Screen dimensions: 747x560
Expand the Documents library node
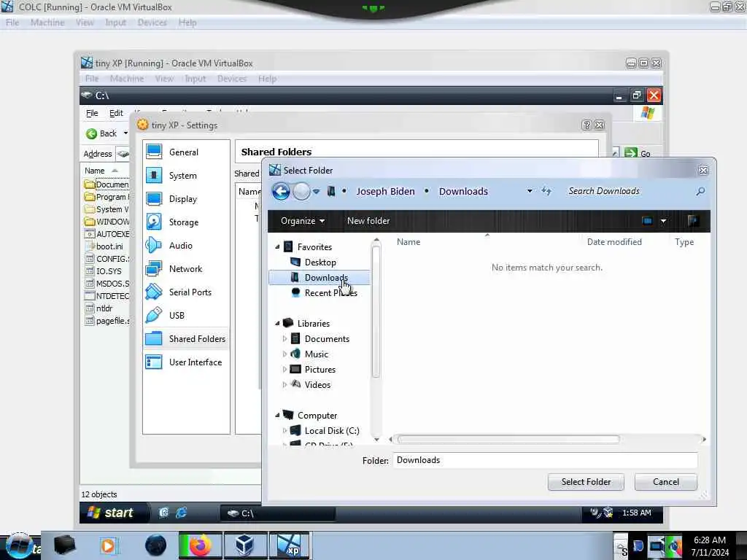click(285, 338)
